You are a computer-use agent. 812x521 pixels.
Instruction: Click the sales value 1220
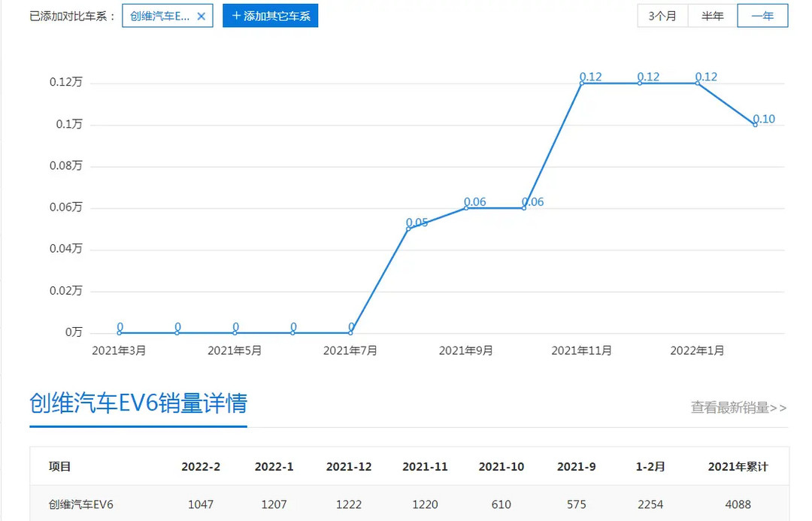pyautogui.click(x=425, y=504)
